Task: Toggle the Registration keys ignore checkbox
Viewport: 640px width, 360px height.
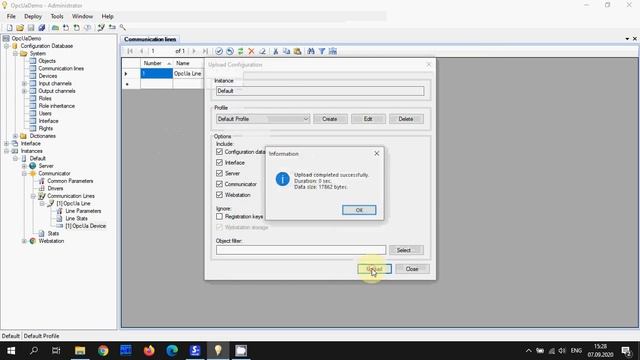Action: (x=219, y=216)
